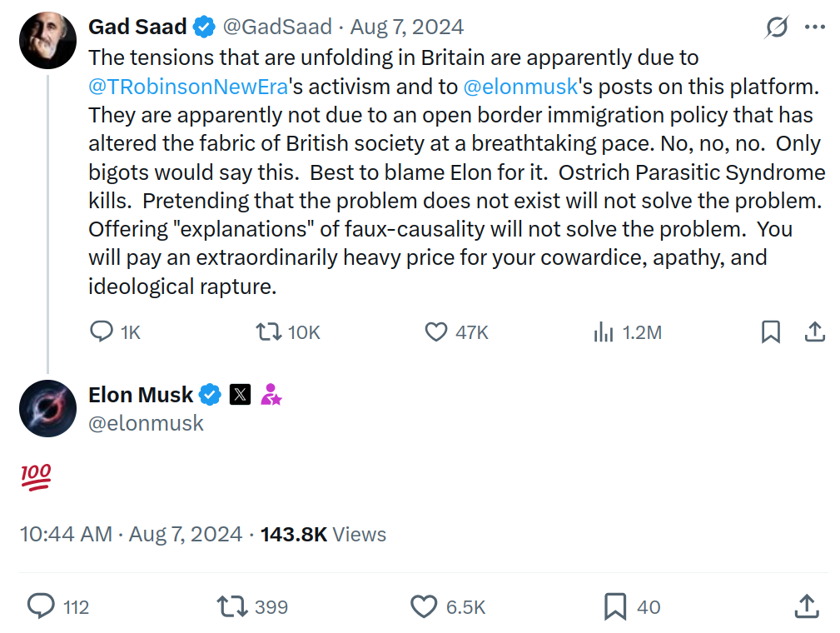This screenshot has height=633, width=840.
Task: Open the three-dot more menu on Gad Saad's post
Action: click(815, 27)
